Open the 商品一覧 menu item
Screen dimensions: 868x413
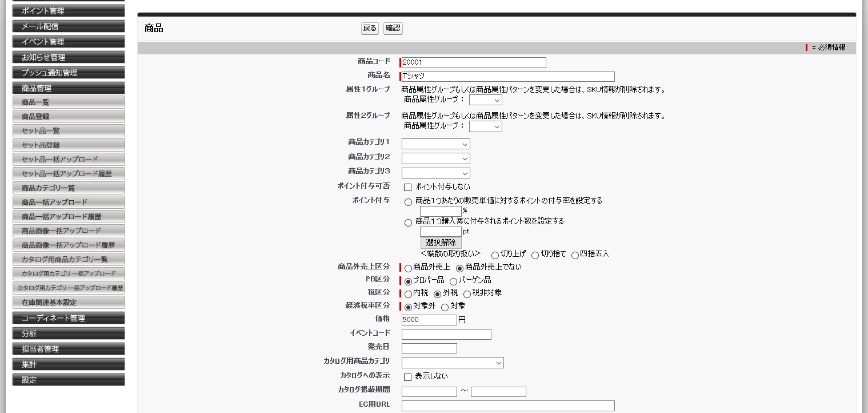tap(69, 101)
